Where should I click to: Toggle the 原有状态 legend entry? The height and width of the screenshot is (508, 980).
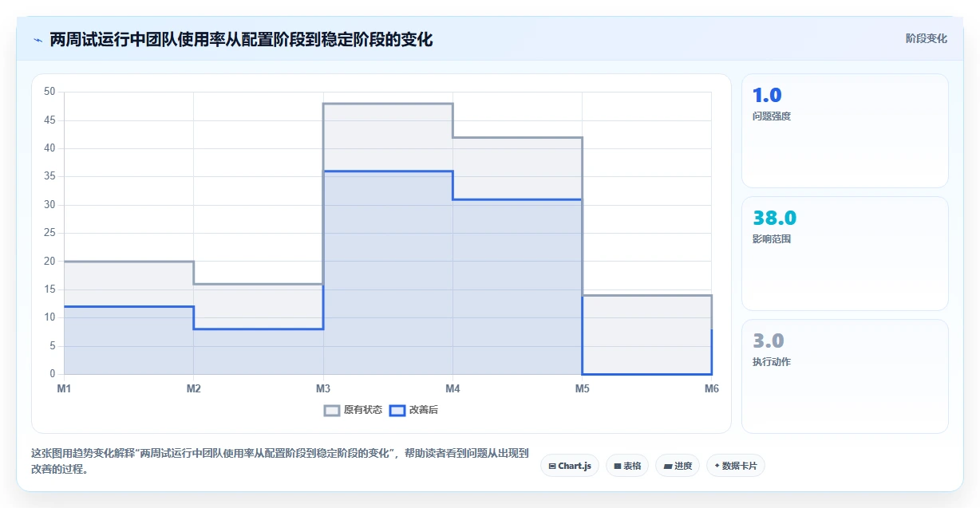(354, 410)
